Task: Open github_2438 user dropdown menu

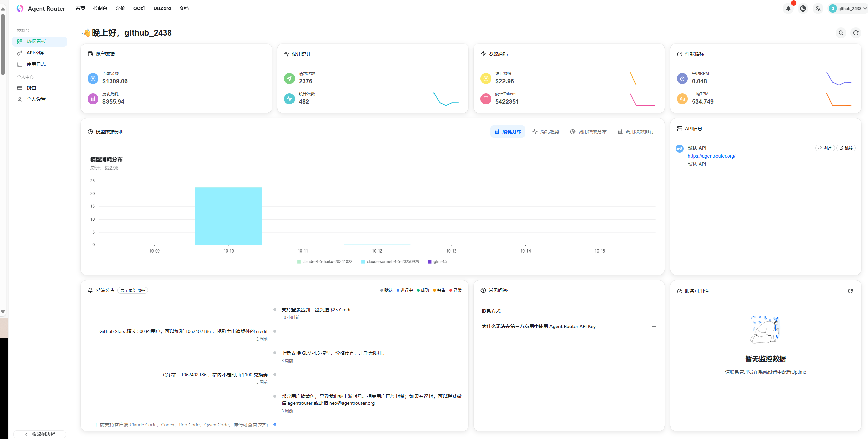Action: point(848,8)
